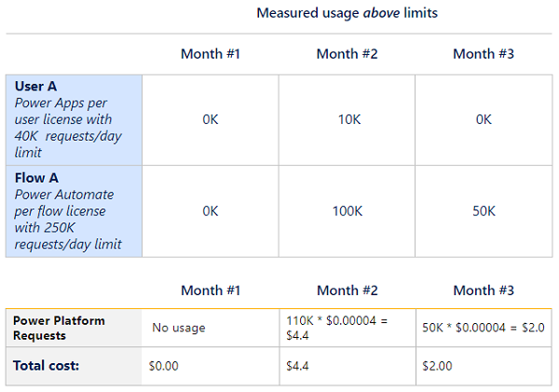Screen dimensions: 559x392
Task: Click the 50K * $0.00004 = $2.0 cell
Action: coord(483,328)
